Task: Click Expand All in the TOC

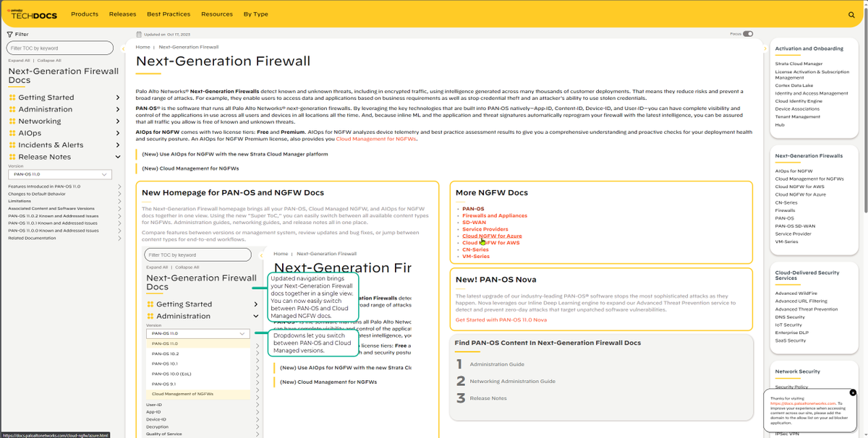Action: [19, 61]
